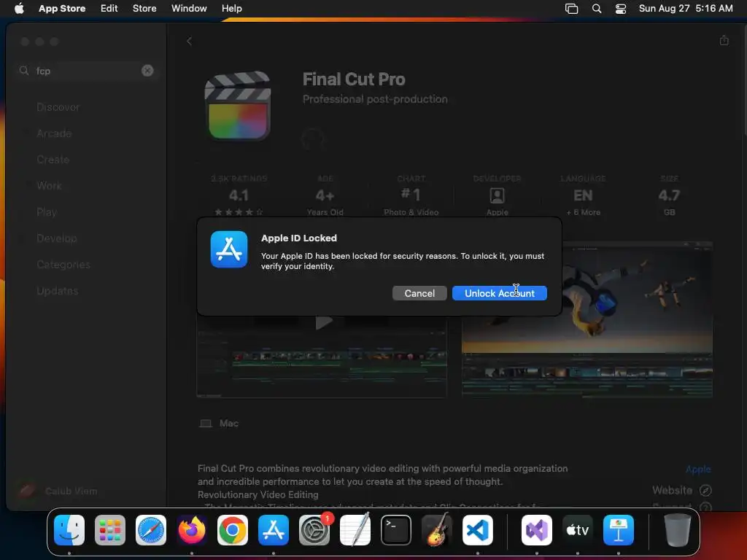Open Keynote from the Dock
This screenshot has width=747, height=560.
pos(619,530)
